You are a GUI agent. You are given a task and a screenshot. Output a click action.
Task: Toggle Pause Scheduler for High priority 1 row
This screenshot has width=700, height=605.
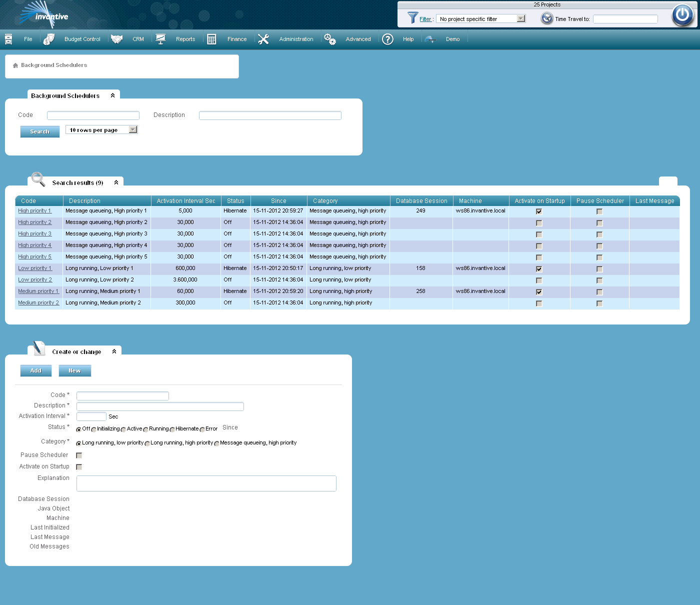[599, 211]
